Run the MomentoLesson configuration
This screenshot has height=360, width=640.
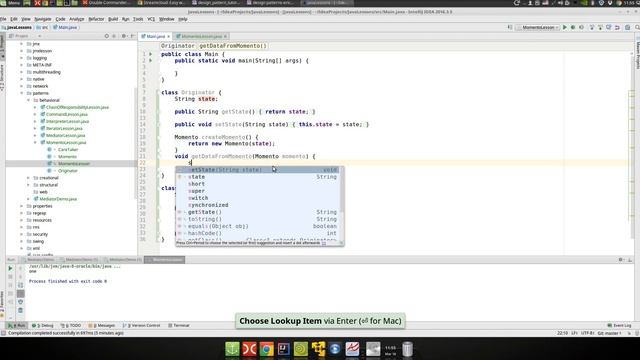point(565,27)
